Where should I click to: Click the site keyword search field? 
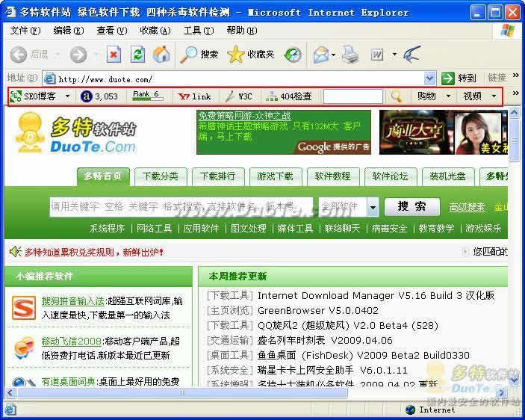point(181,207)
